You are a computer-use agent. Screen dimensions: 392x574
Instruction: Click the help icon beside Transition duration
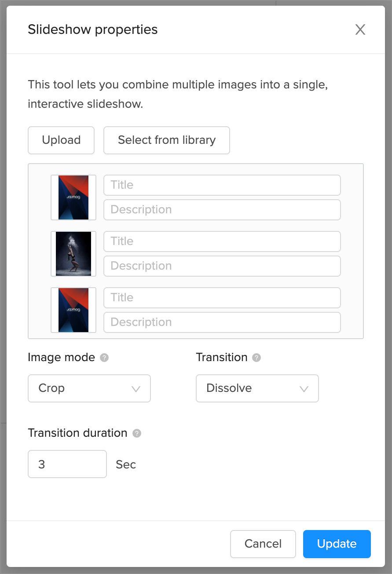click(x=137, y=433)
